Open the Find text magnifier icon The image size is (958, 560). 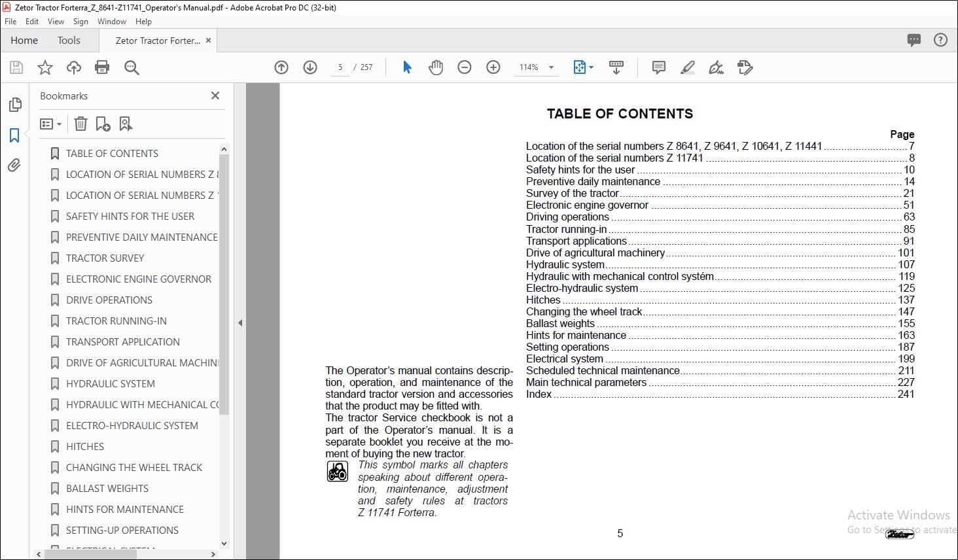[132, 67]
